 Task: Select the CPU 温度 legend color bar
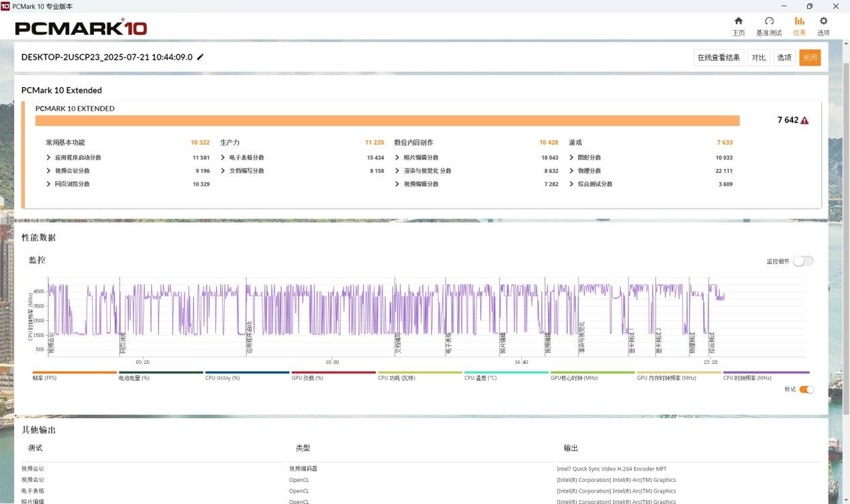[507, 373]
